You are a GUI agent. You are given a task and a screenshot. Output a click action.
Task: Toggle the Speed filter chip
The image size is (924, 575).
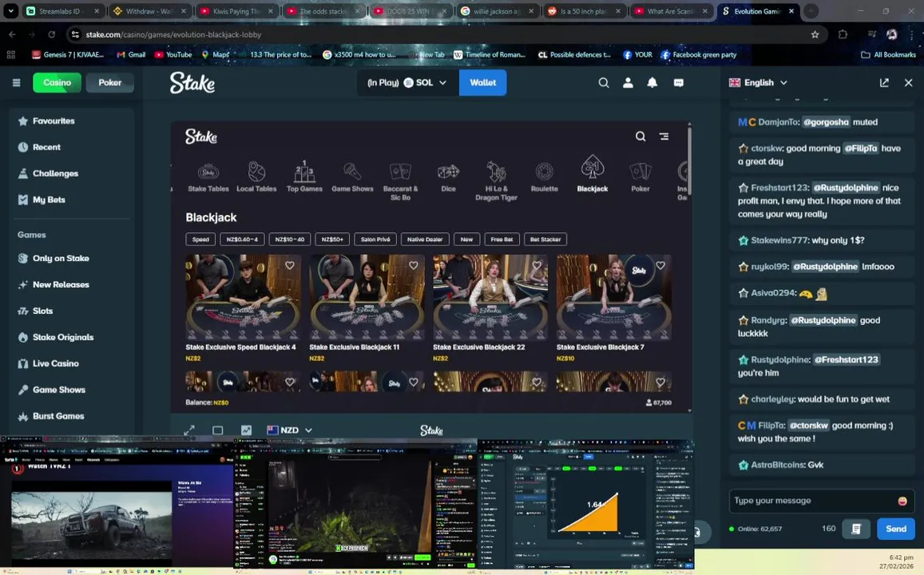[200, 240]
